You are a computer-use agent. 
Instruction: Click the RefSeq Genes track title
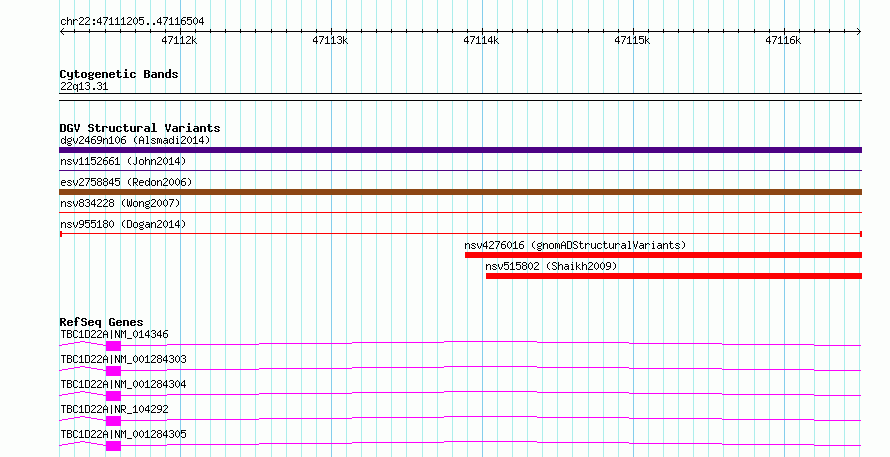coord(101,322)
